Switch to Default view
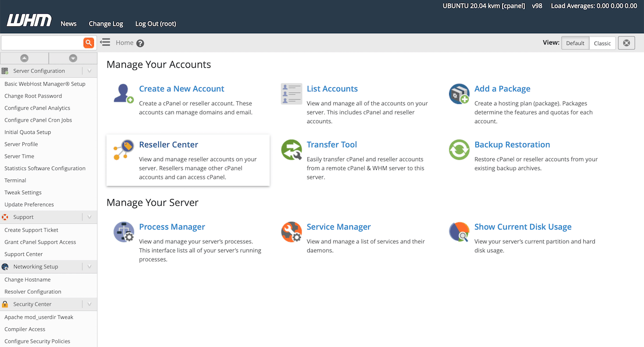 575,43
